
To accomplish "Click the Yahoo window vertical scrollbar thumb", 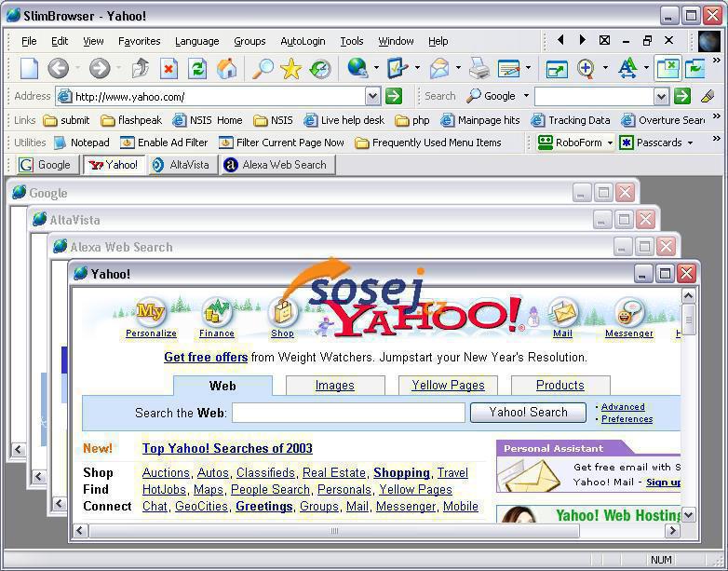I will tap(688, 319).
